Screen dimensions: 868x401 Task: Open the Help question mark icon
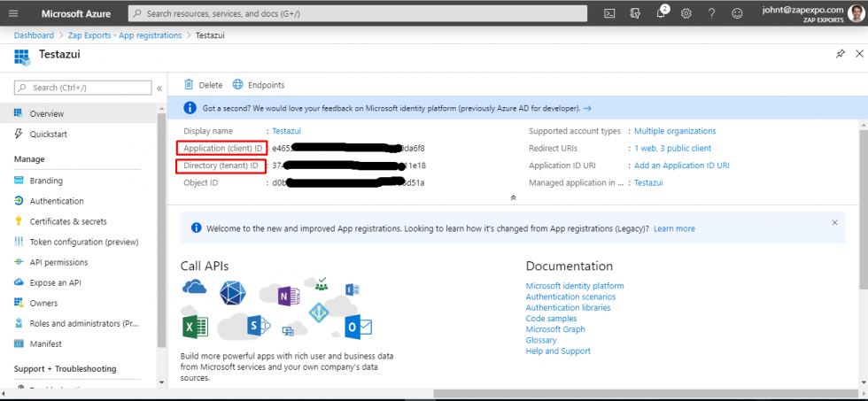(x=712, y=14)
